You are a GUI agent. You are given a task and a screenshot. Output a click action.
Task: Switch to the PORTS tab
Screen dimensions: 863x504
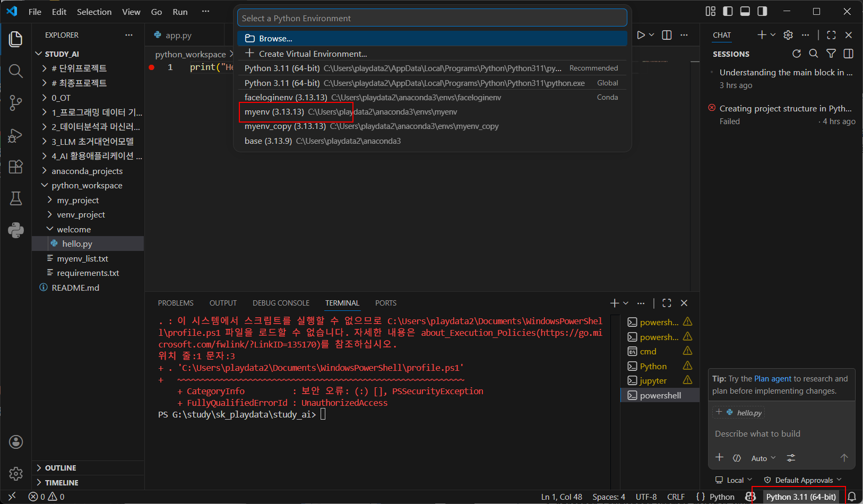(x=386, y=303)
